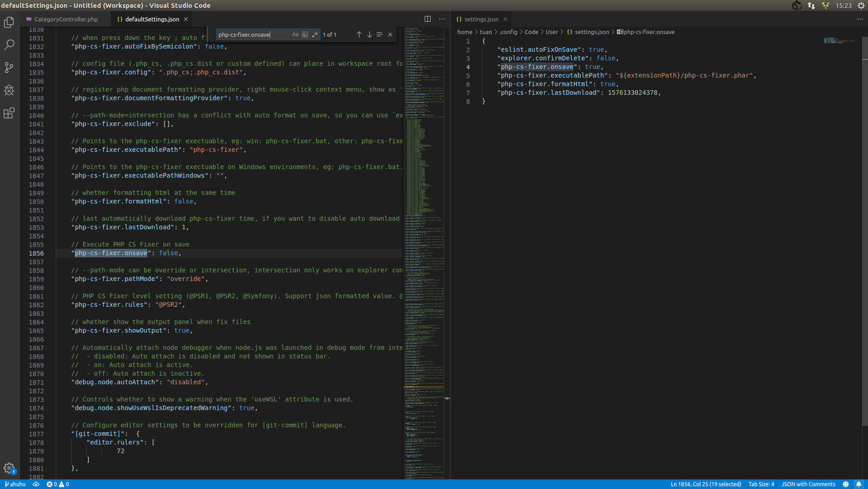Toggle Use Regular Expression in find

pyautogui.click(x=315, y=35)
